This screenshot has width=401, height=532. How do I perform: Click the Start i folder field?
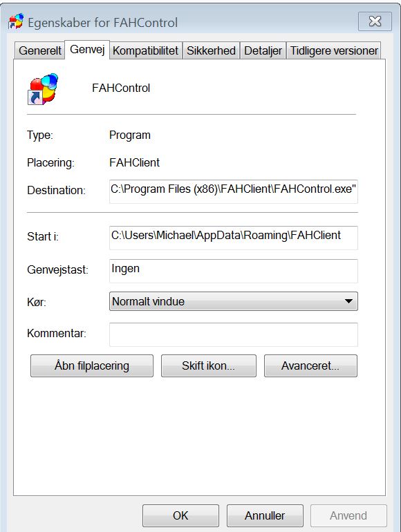(234, 238)
